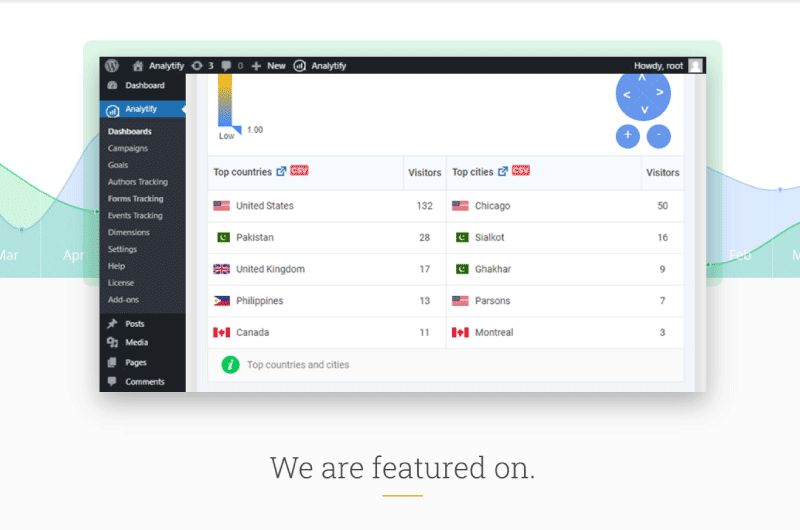800x530 pixels.
Task: Open Events Tracking
Action: point(135,215)
